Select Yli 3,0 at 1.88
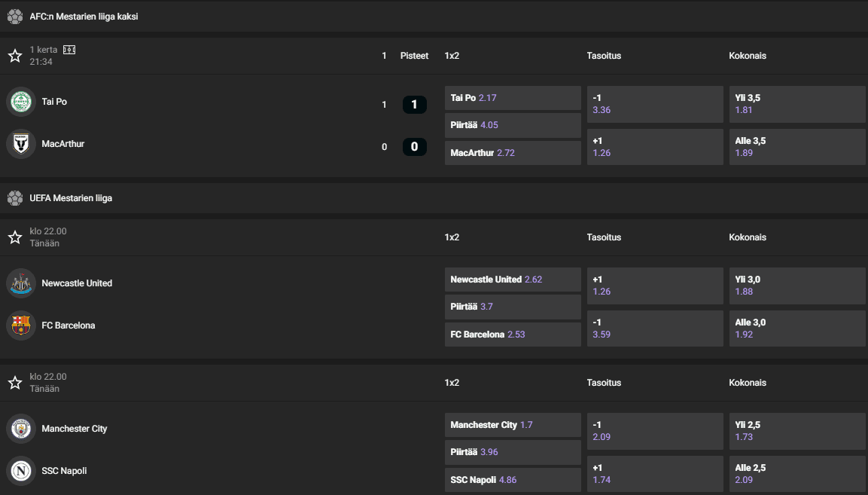Image resolution: width=868 pixels, height=495 pixels. [x=797, y=286]
